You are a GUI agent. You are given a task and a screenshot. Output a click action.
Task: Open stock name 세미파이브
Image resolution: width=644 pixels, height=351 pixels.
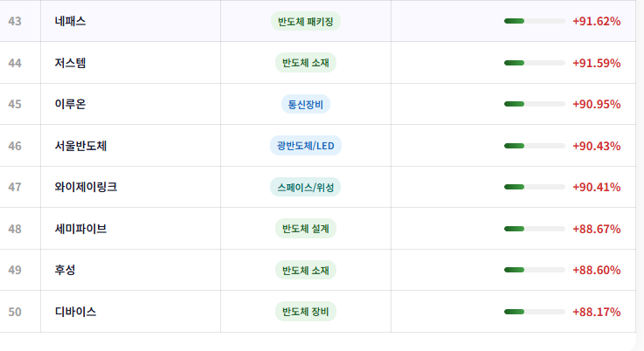coord(81,229)
